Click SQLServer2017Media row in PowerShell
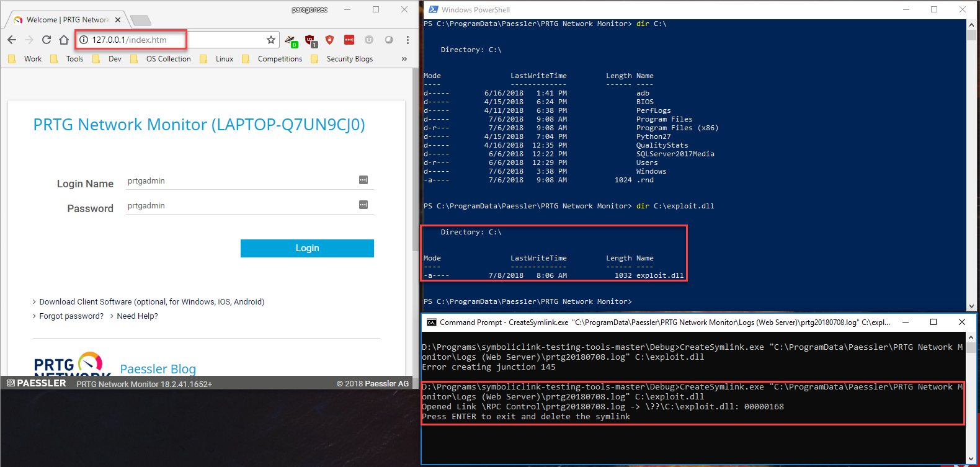Screen dimensions: 980x467 coord(569,154)
